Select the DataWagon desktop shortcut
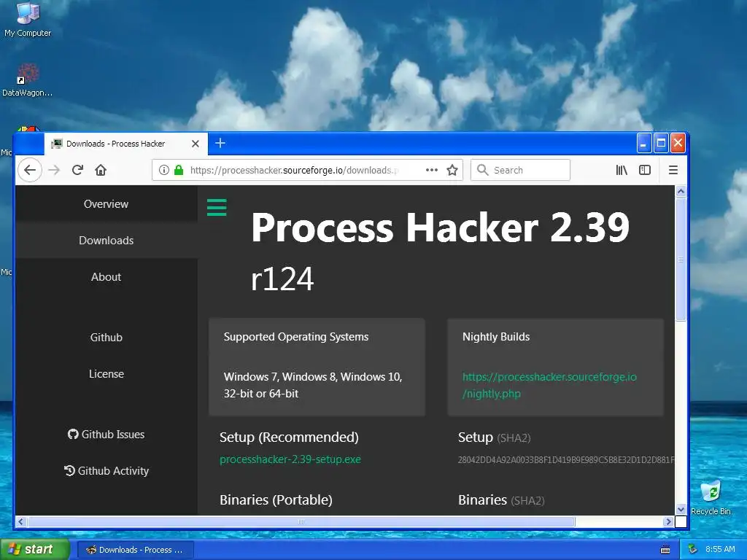The image size is (747, 560). (x=27, y=80)
